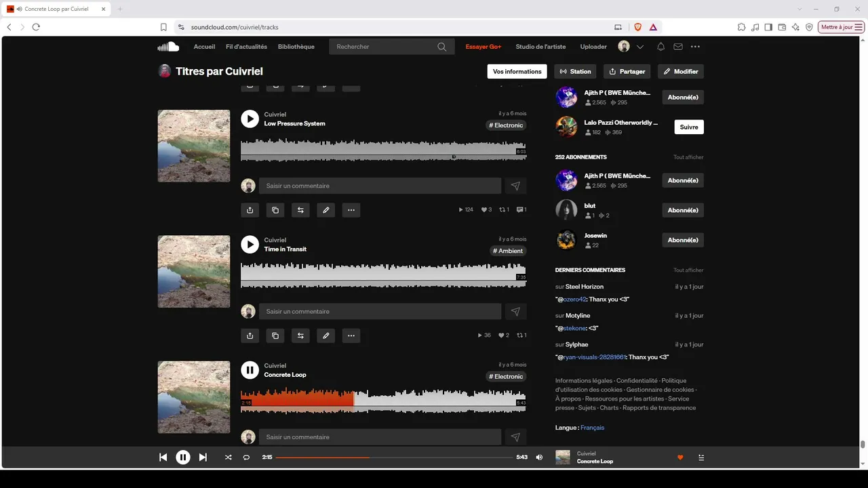Click the Brave Shields lion icon
This screenshot has width=868, height=488.
coord(637,27)
